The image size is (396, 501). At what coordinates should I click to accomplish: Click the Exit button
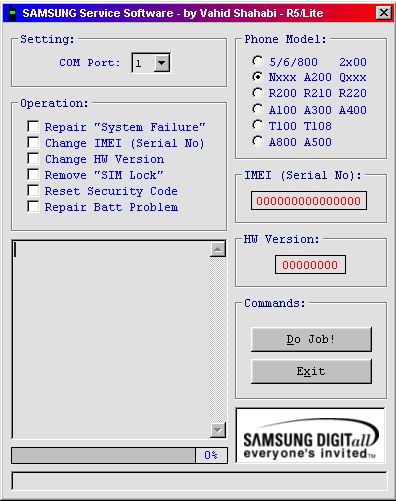[x=311, y=371]
